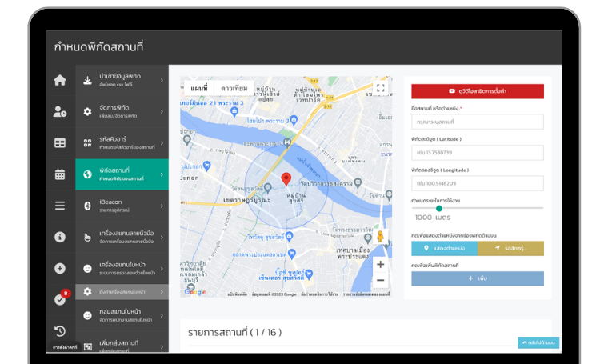The image size is (608, 364).
Task: Open the history clock icon in left rail
Action: 60,331
